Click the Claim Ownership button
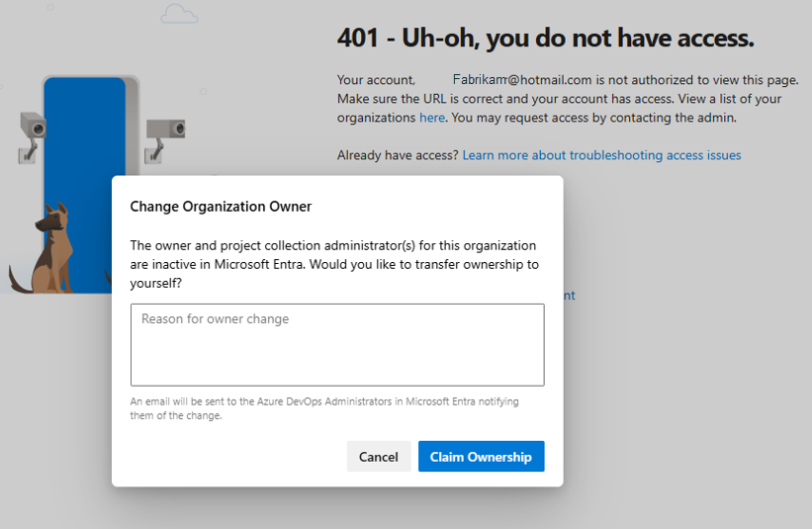812x529 pixels. click(481, 456)
